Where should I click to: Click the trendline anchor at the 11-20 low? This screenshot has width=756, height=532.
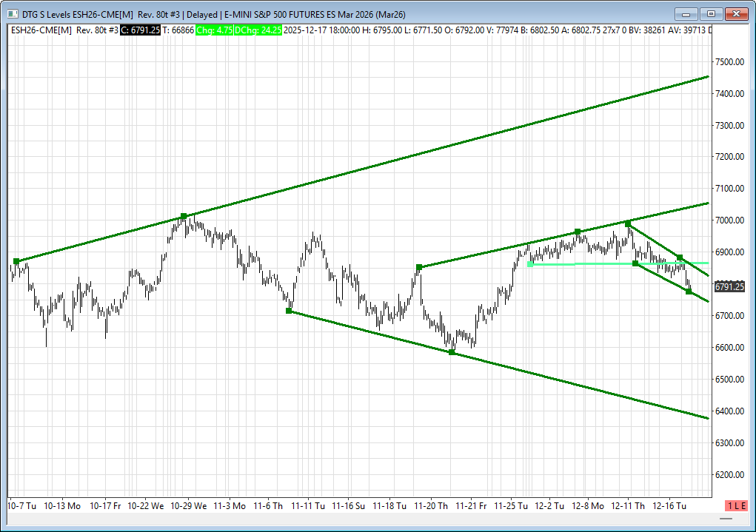pyautogui.click(x=452, y=352)
